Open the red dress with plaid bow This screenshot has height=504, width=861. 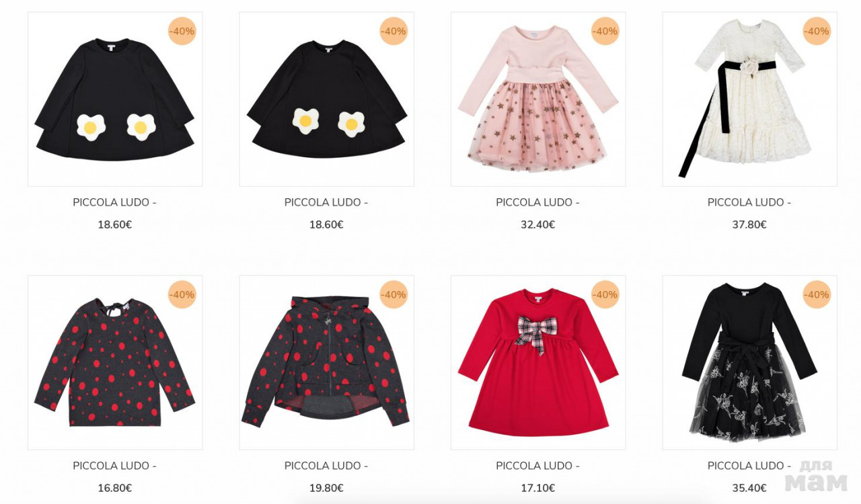pos(538,362)
